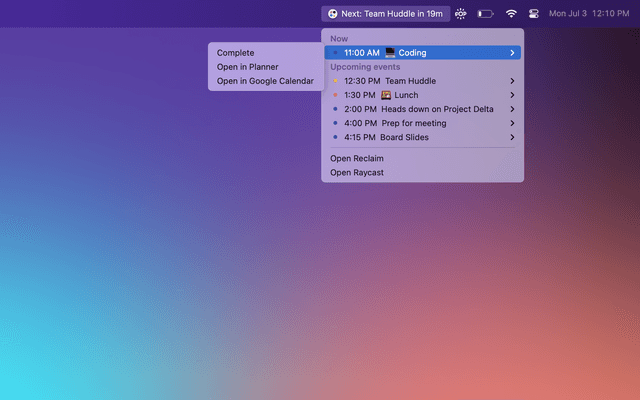Viewport: 640px width, 400px height.
Task: Open Control Center from menu bar
Action: click(534, 14)
